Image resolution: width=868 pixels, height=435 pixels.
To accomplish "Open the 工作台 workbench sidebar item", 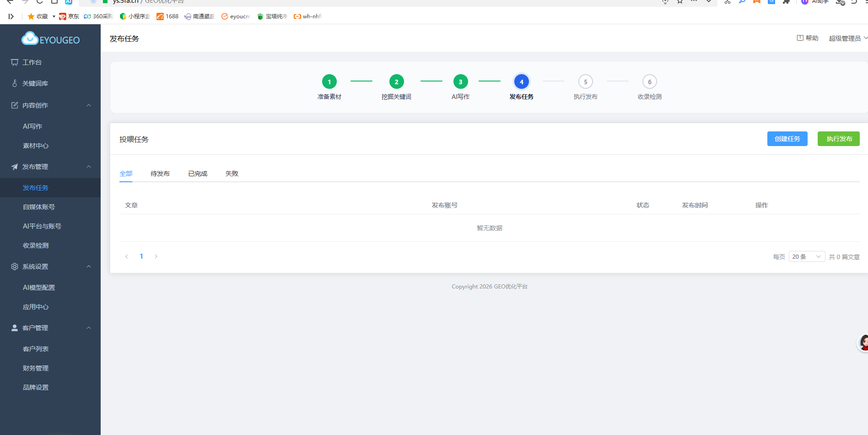I will point(32,62).
